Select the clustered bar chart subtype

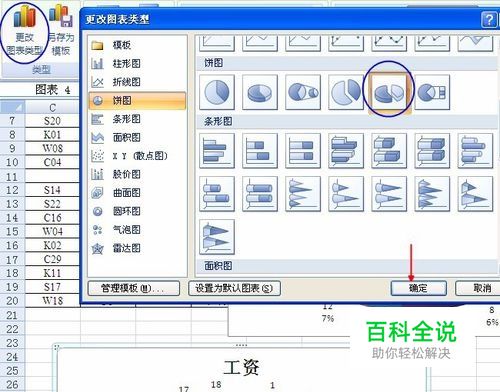pos(217,151)
